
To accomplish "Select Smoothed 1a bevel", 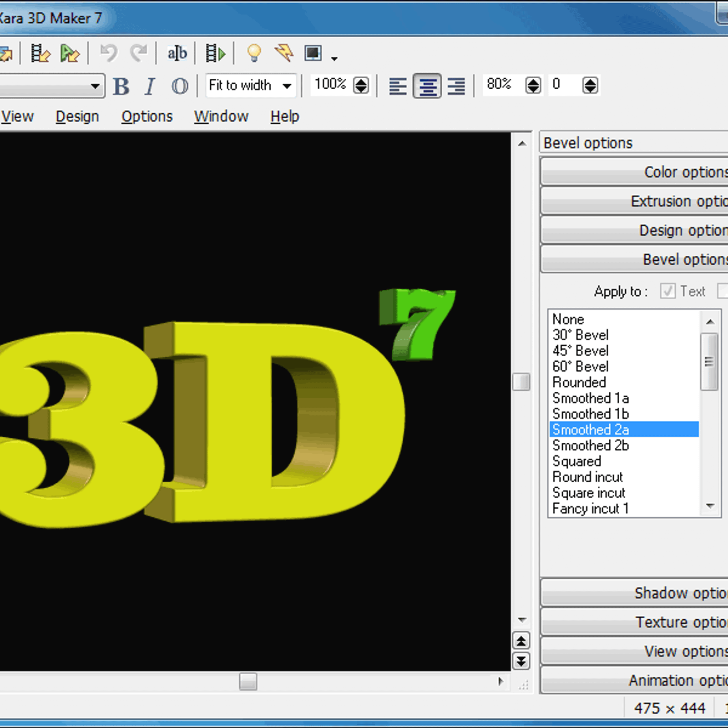I will tap(624, 398).
